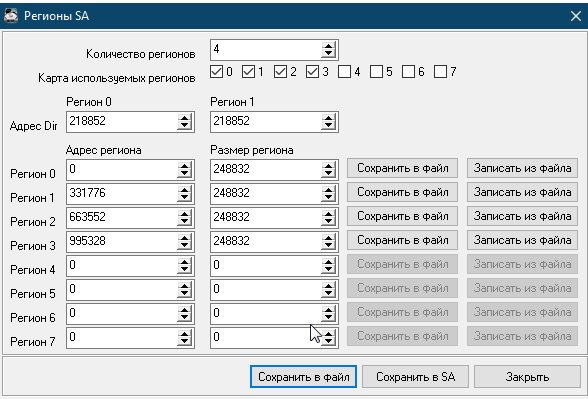The image size is (588, 399).
Task: Click the Регион 7 size spinner
Action: tap(328, 338)
